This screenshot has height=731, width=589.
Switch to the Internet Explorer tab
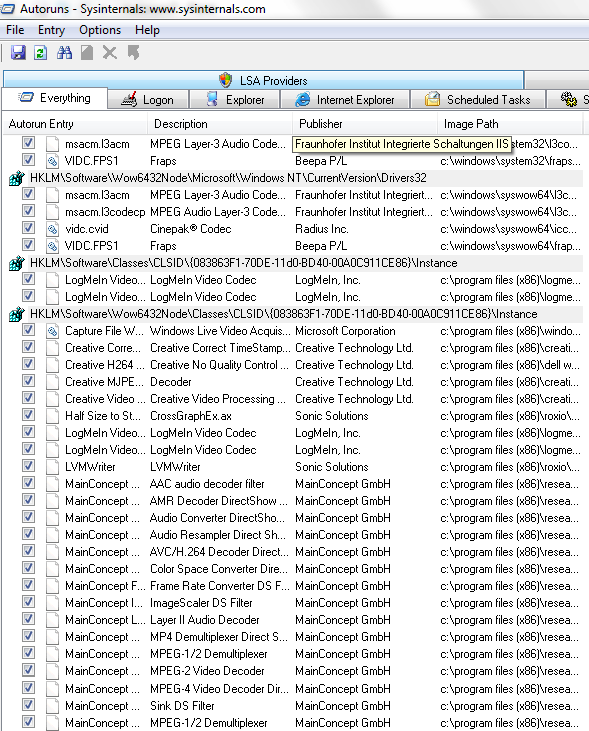point(345,100)
